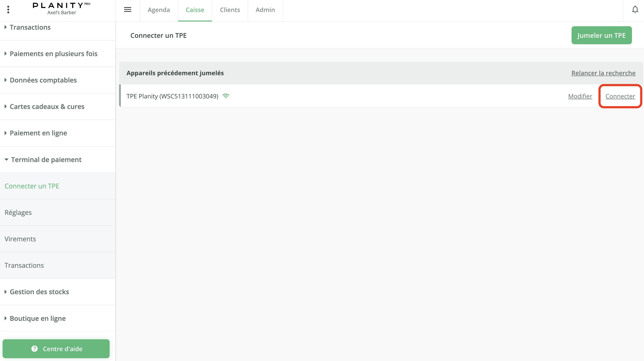Expand Cartes cadeaux & cures
This screenshot has width=644, height=361.
(47, 107)
